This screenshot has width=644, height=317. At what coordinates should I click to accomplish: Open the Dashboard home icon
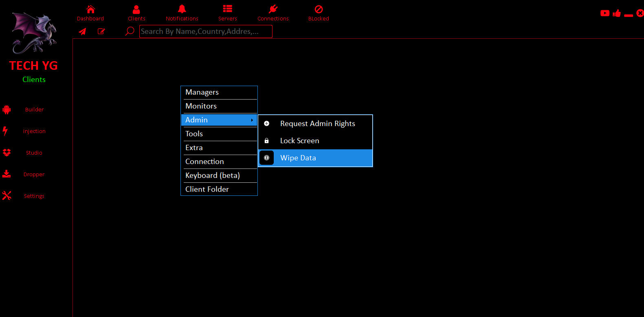(90, 9)
